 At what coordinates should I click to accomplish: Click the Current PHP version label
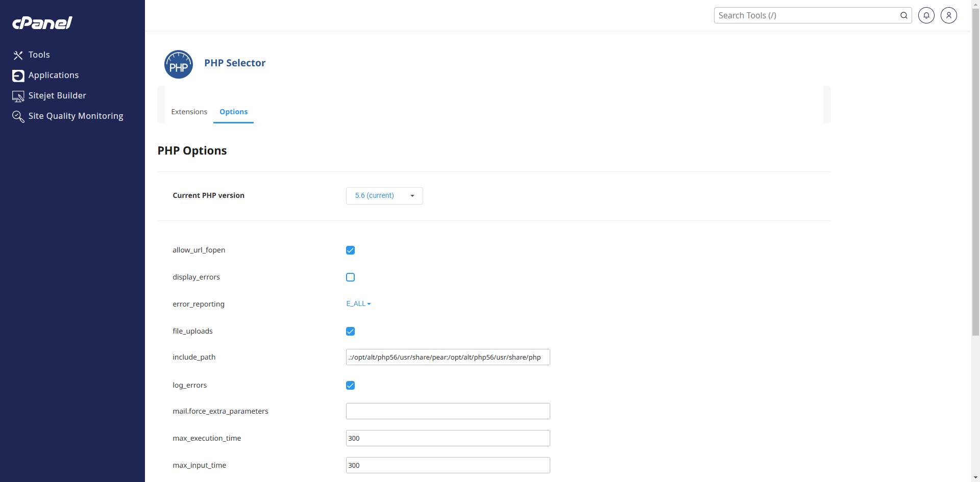coord(208,195)
